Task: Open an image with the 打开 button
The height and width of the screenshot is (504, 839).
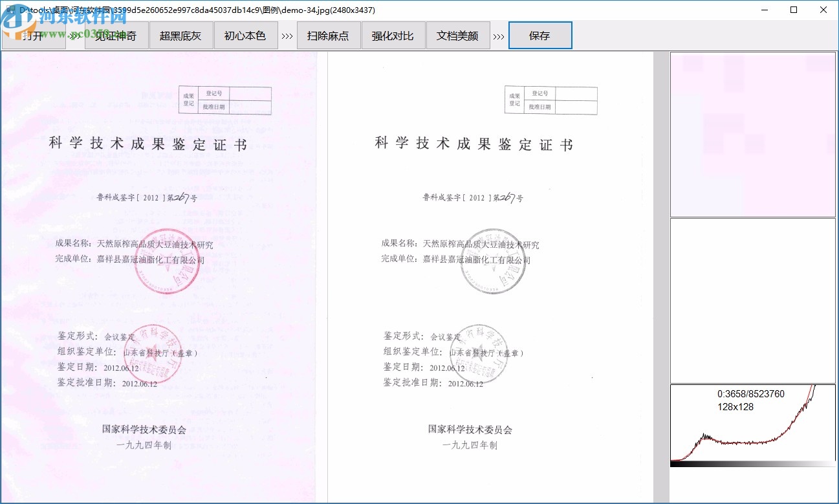Action: 32,36
